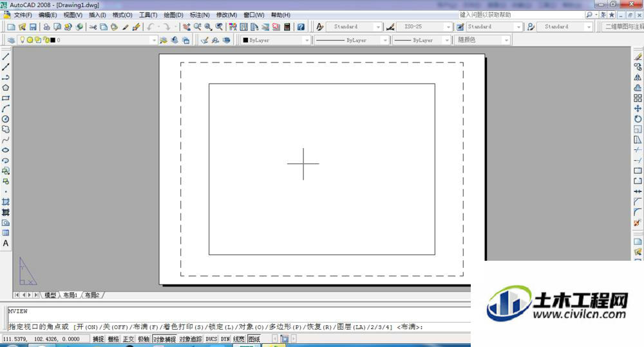Select the Rotate tool
The width and height of the screenshot is (644, 347).
(x=638, y=118)
